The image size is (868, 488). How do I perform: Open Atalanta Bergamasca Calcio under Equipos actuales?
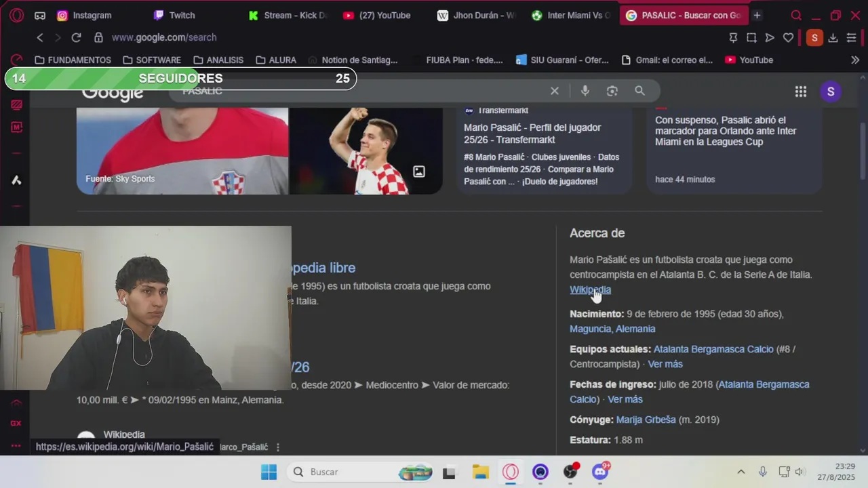713,349
